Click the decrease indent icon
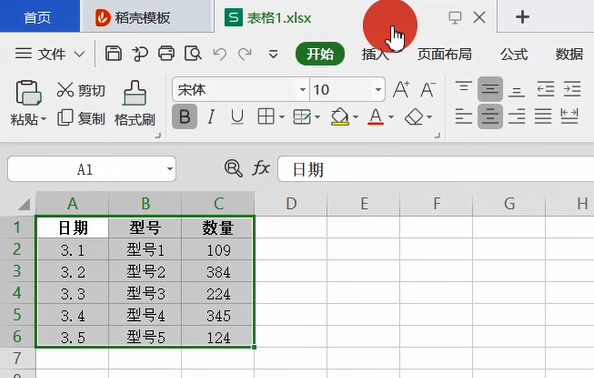Viewport: 594px width, 378px height. point(546,89)
